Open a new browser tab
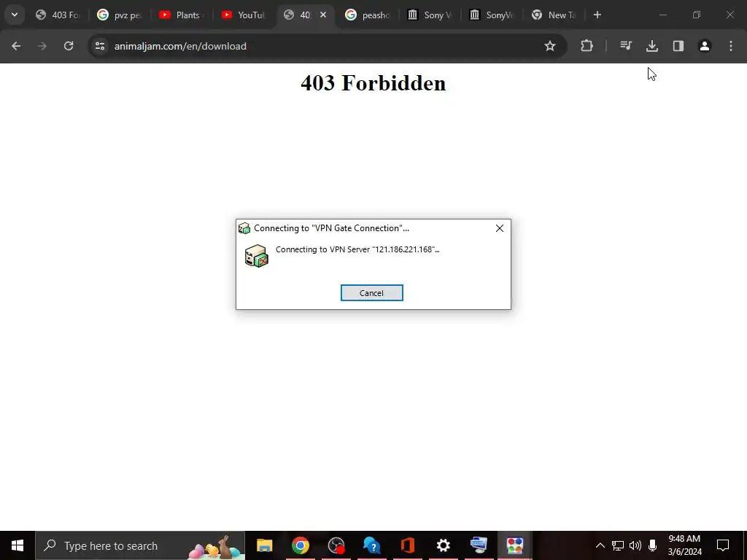Image resolution: width=747 pixels, height=560 pixels. click(597, 15)
